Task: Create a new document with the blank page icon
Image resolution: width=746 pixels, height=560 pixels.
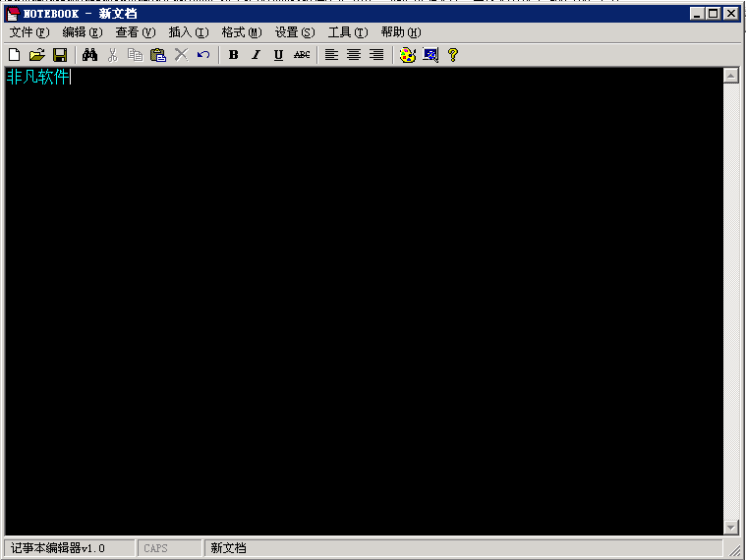Action: point(15,55)
